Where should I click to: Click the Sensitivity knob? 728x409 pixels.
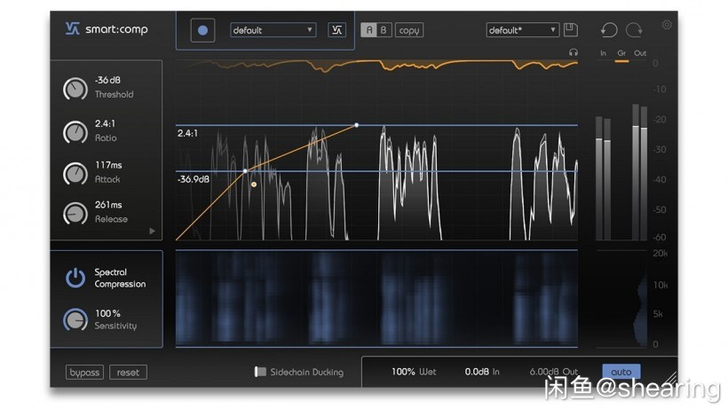point(75,319)
